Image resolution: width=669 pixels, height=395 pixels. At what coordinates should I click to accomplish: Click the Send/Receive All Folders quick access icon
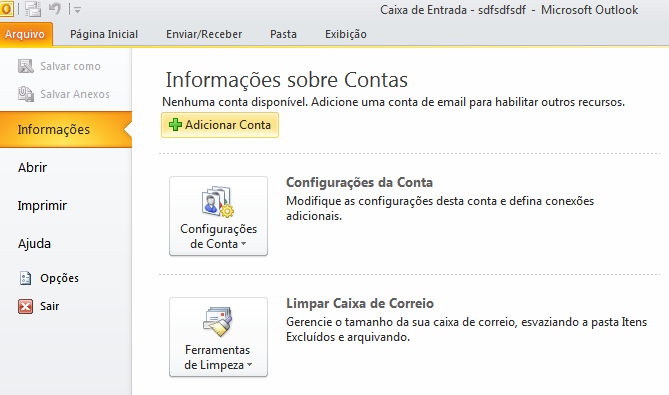click(x=33, y=9)
